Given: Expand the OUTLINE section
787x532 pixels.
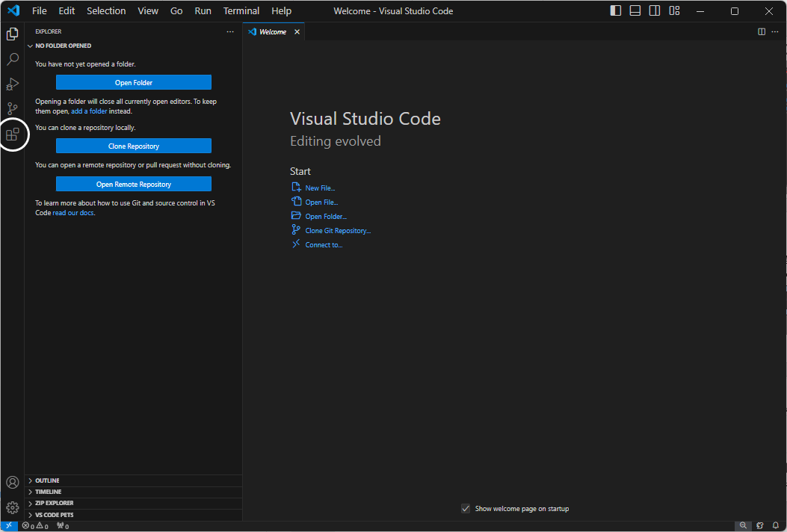Looking at the screenshot, I should 46,480.
